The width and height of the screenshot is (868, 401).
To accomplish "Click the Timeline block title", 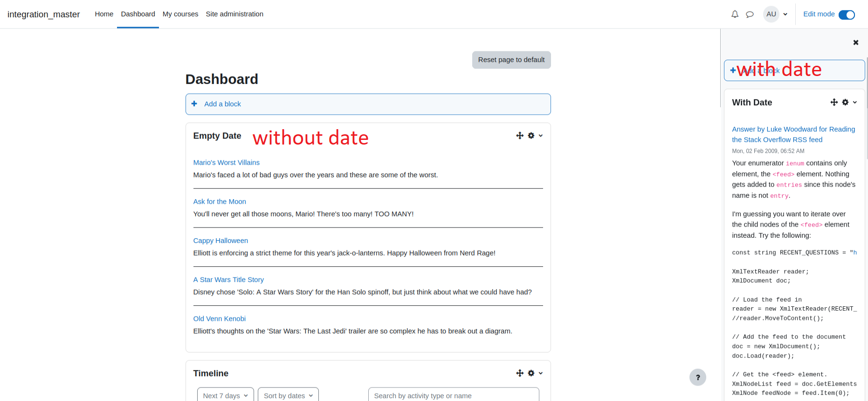I will pyautogui.click(x=211, y=373).
